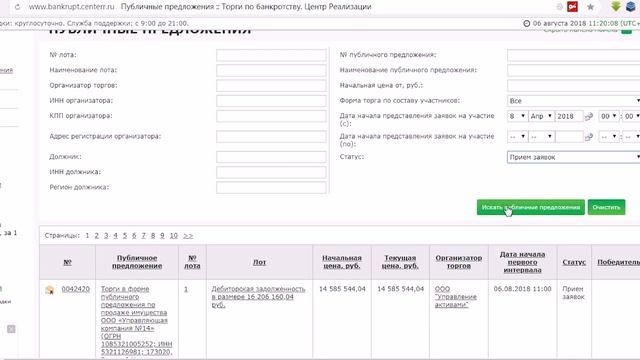Sort by Текущая цена column header

click(x=400, y=262)
